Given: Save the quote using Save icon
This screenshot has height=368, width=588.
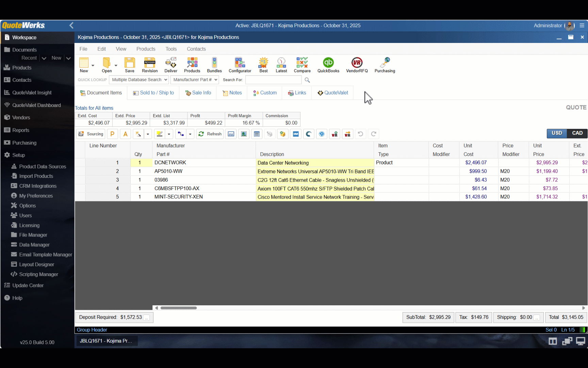Looking at the screenshot, I should pos(129,65).
